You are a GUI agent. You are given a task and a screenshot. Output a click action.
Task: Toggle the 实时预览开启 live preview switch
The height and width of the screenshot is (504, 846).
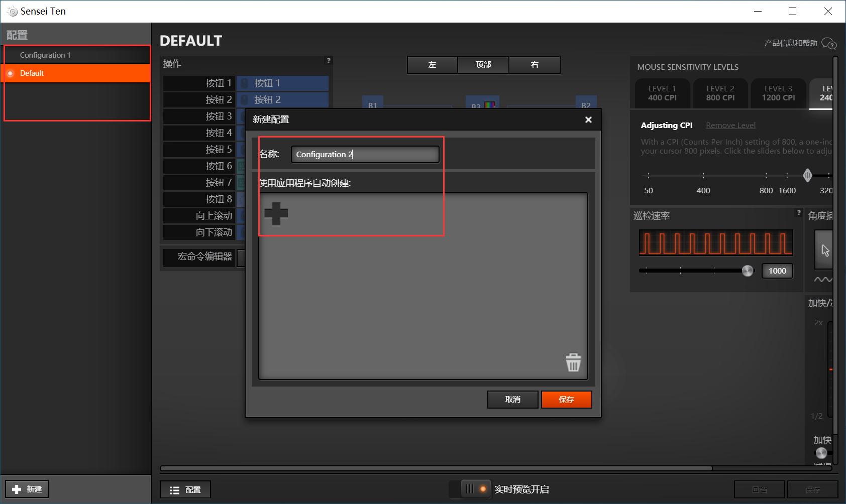point(471,489)
